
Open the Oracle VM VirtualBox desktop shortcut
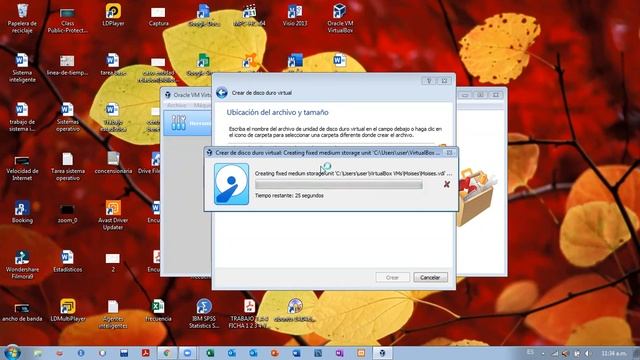tap(340, 18)
